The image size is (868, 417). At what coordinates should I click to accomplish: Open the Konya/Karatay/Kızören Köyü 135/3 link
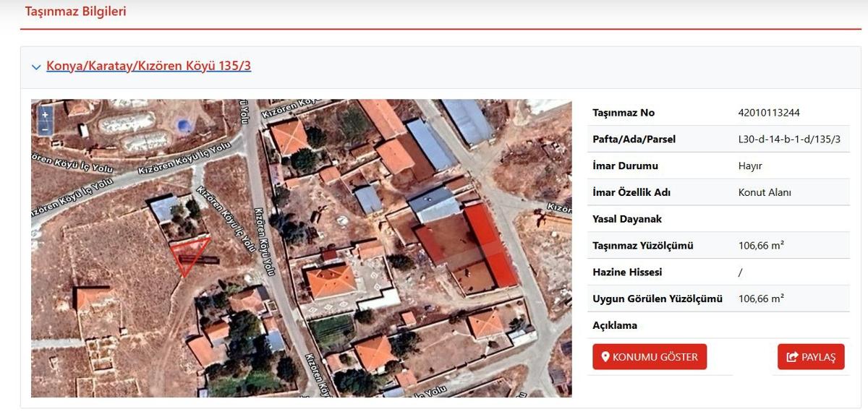[x=148, y=66]
